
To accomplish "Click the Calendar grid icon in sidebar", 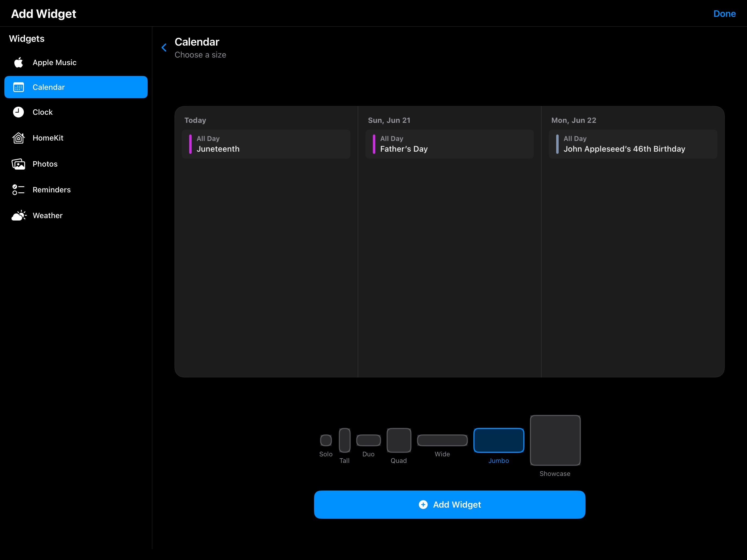I will [18, 87].
